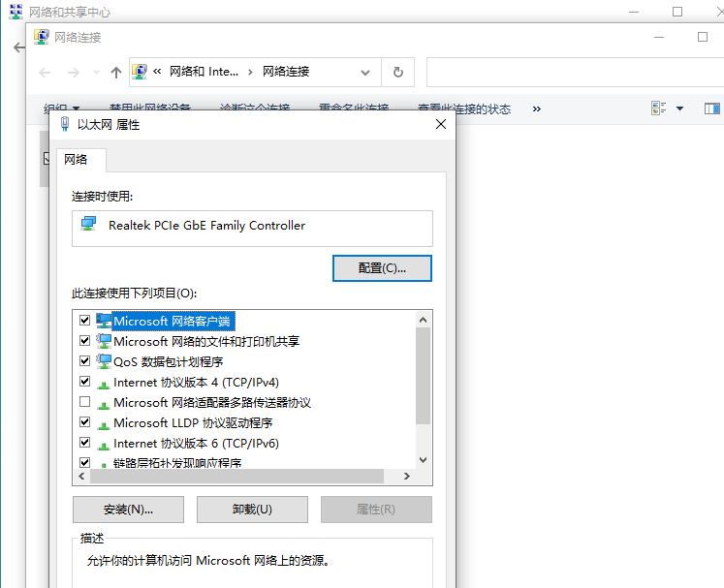Viewport: 724px width, 588px height.
Task: Click the Microsoft 网络客户端 item icon
Action: pos(103,321)
